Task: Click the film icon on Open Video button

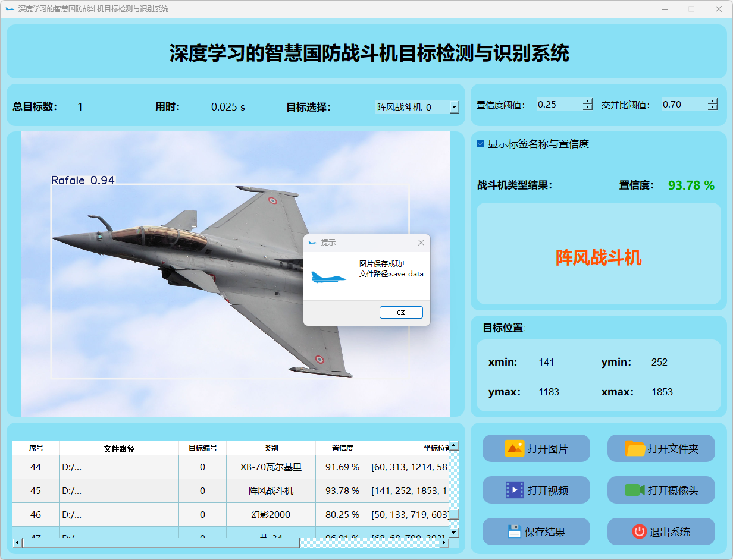Action: [x=514, y=490]
